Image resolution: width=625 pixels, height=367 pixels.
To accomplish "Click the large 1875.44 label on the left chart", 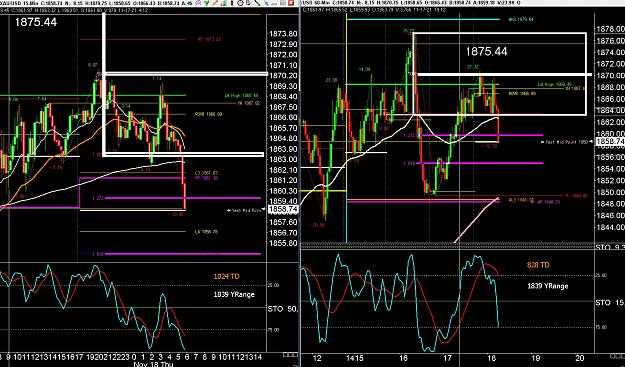I will click(36, 22).
